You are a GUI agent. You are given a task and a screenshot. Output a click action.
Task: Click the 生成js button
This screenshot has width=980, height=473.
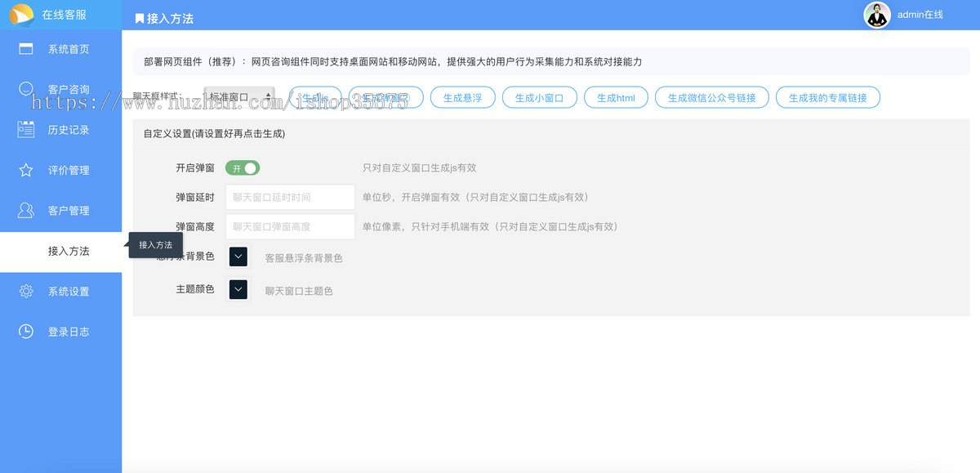click(315, 97)
